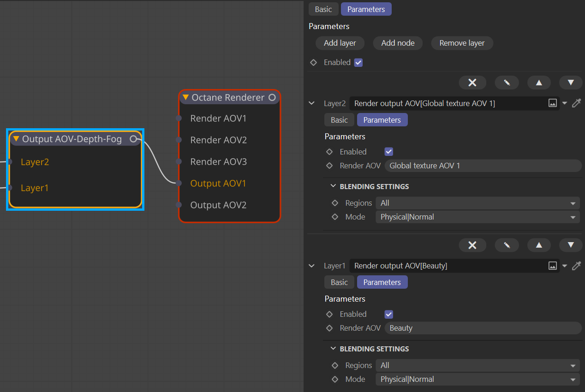Click the pencil edit icon above Layer2

click(x=507, y=83)
